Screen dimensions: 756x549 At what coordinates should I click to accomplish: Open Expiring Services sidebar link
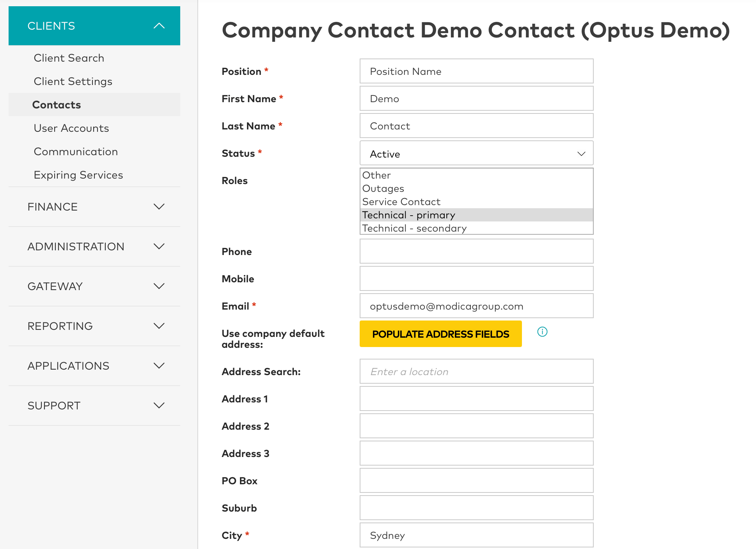click(x=78, y=175)
